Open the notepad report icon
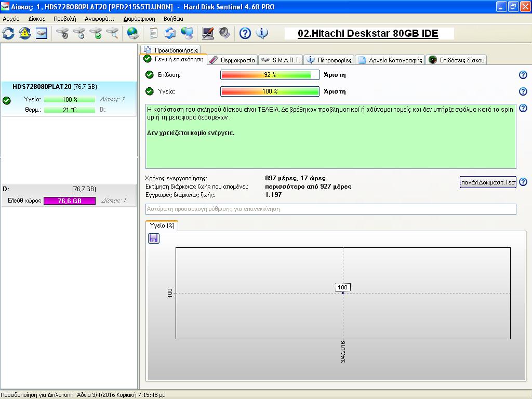The image size is (532, 399). (154, 33)
